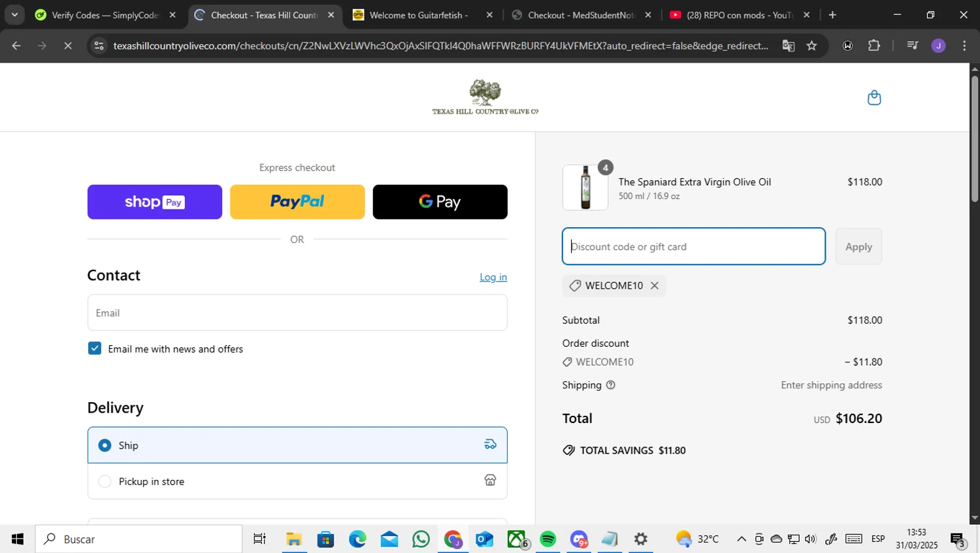Focus the discount code or gift card field
Screen dimensions: 980x553
(x=694, y=247)
